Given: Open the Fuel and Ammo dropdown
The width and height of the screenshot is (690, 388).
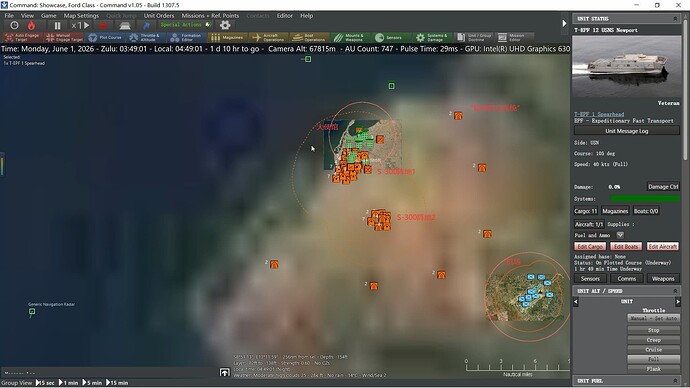Looking at the screenshot, I should coord(620,235).
